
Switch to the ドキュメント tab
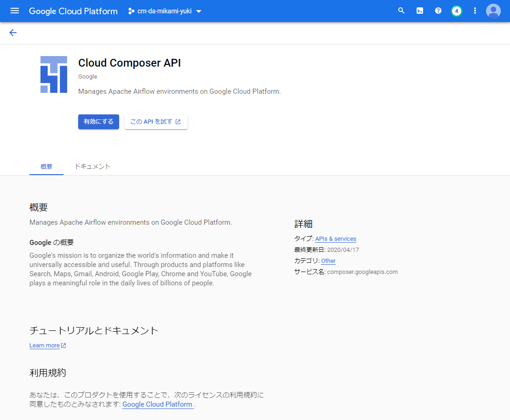pyautogui.click(x=92, y=166)
